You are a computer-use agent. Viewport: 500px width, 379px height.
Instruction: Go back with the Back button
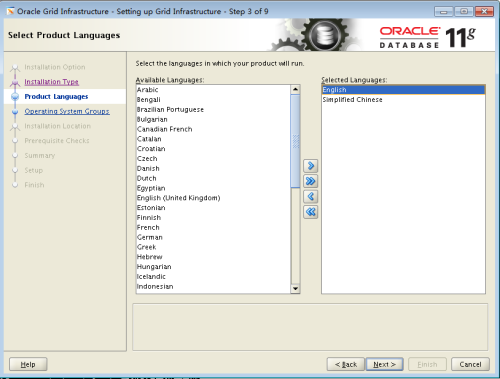pos(346,364)
